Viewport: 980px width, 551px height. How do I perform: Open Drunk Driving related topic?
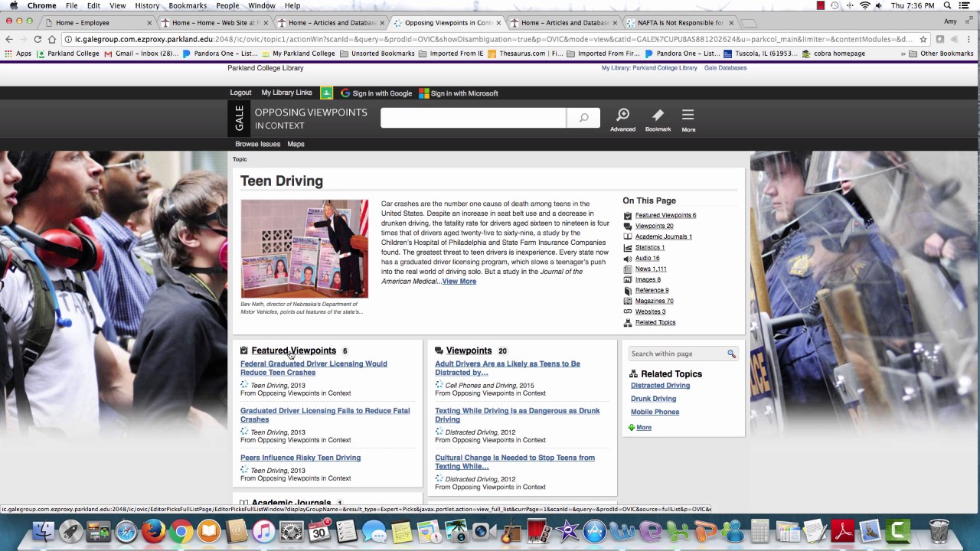pyautogui.click(x=653, y=399)
